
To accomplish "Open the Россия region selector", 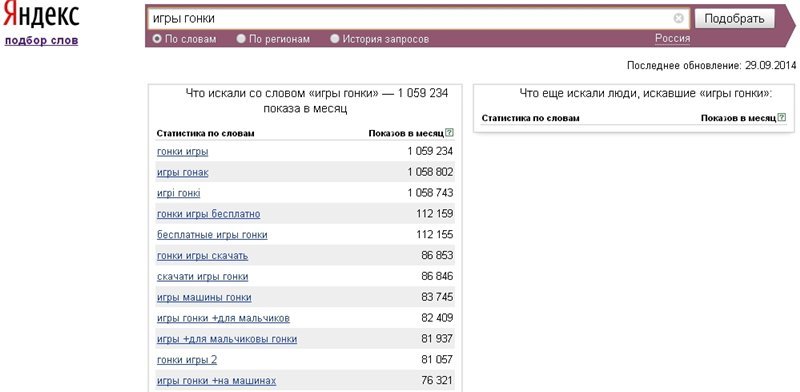I will (672, 38).
